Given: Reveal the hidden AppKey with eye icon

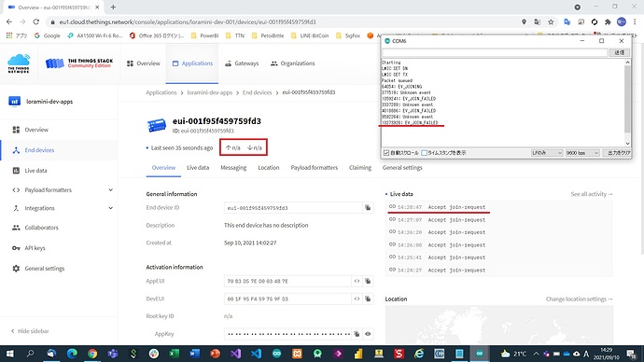Looking at the screenshot, I should tap(368, 334).
